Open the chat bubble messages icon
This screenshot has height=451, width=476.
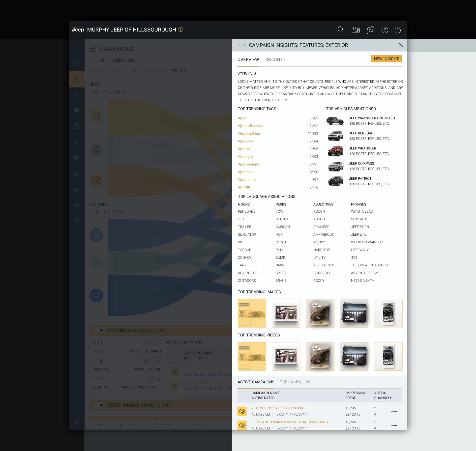(371, 30)
